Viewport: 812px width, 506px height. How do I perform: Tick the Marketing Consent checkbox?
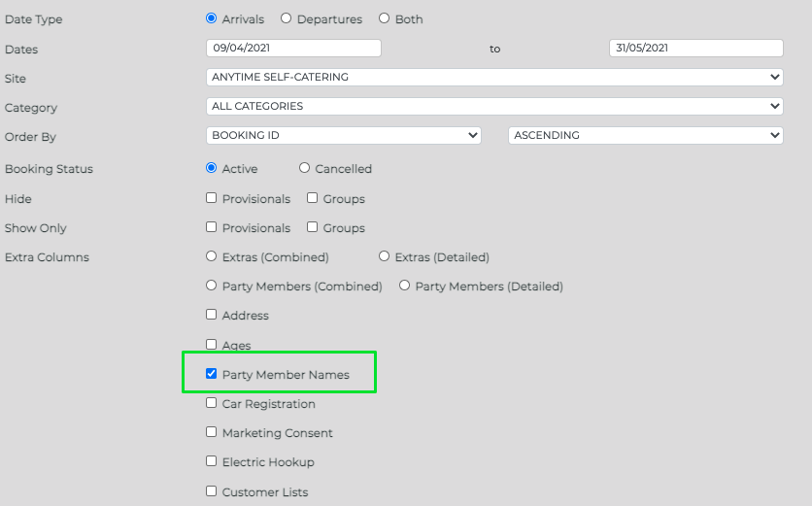click(x=211, y=432)
